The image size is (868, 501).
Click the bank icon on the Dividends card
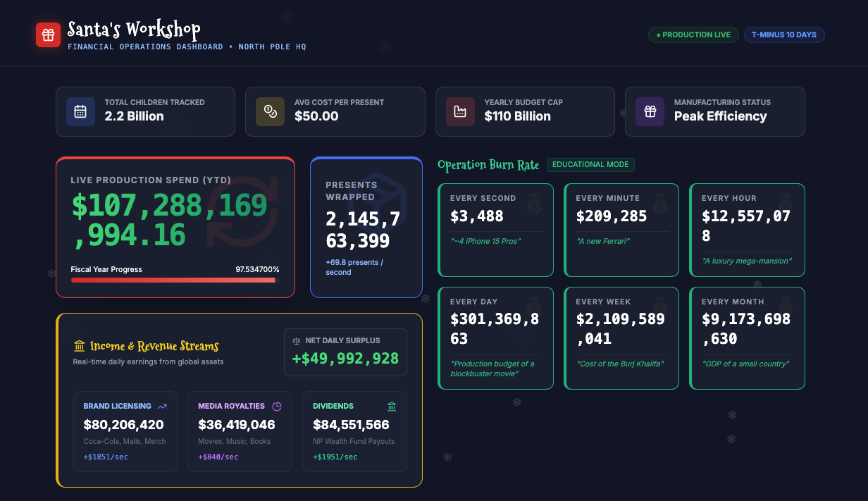point(391,407)
